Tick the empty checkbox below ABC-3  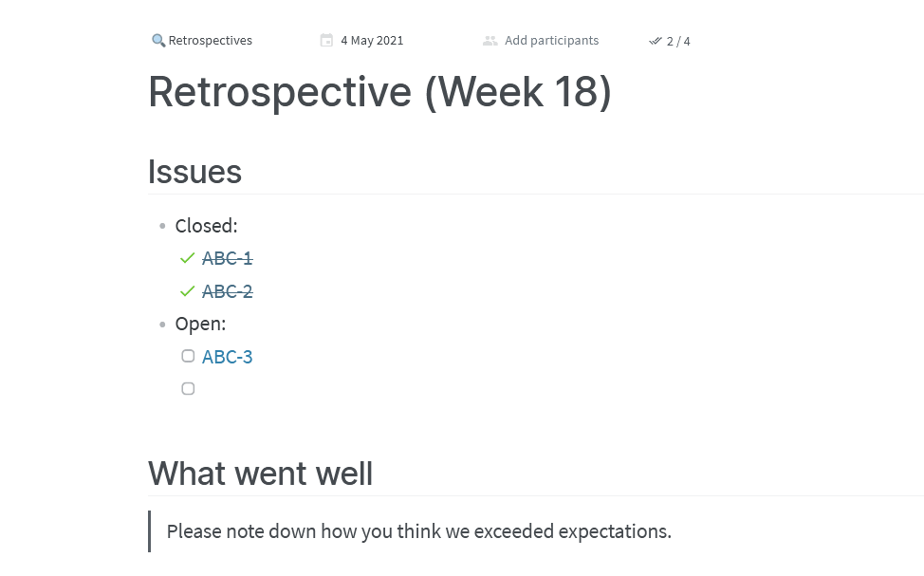(188, 388)
